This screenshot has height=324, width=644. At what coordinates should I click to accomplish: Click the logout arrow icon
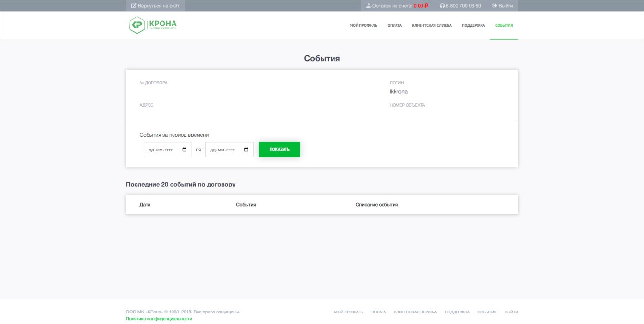tap(495, 6)
